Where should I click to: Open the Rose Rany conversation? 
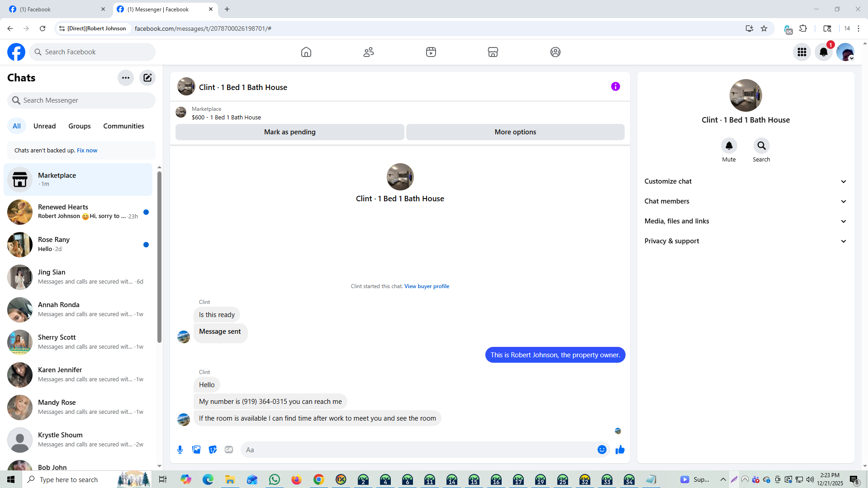tap(78, 245)
